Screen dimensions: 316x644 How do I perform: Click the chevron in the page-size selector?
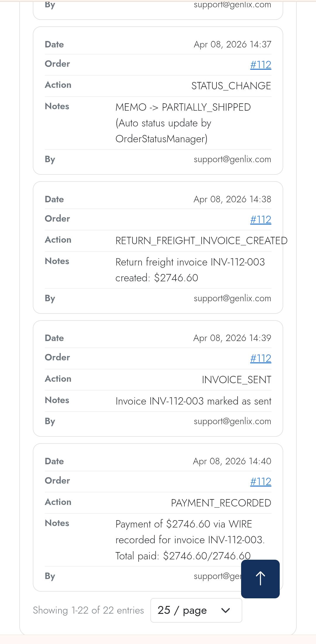tap(225, 610)
